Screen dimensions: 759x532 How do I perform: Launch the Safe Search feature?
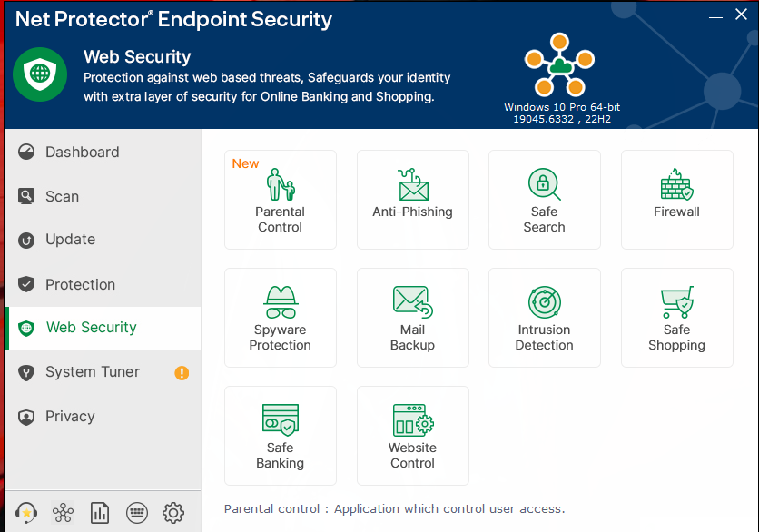544,200
